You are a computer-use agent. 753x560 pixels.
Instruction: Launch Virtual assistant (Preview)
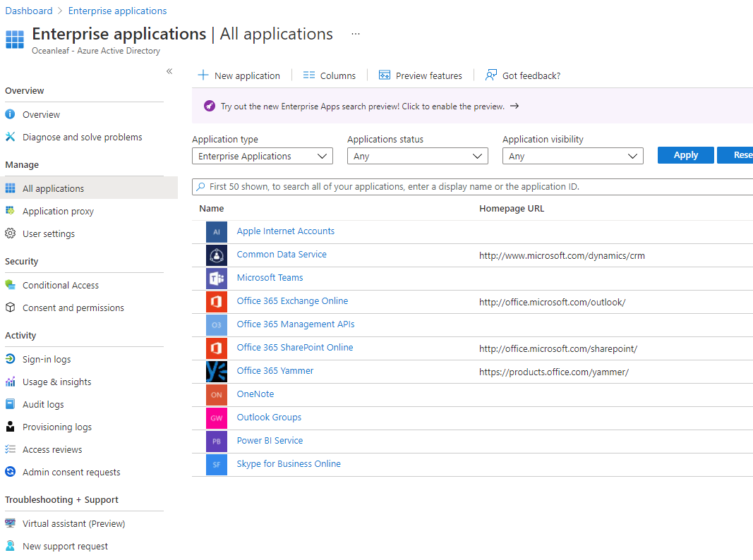tap(73, 523)
